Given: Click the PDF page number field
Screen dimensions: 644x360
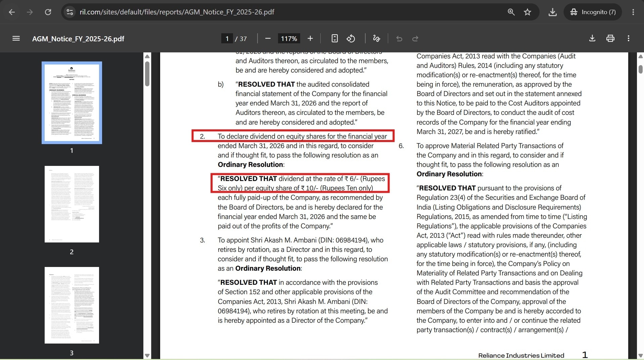Looking at the screenshot, I should pyautogui.click(x=227, y=39).
